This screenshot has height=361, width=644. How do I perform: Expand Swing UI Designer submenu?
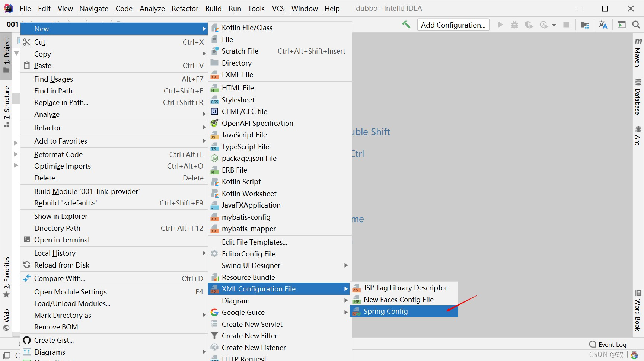click(x=280, y=265)
